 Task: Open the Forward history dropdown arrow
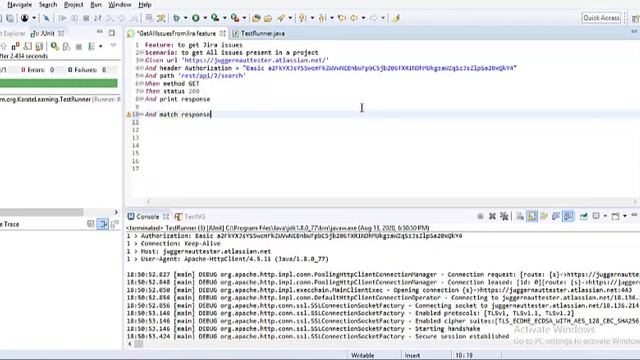click(x=383, y=18)
